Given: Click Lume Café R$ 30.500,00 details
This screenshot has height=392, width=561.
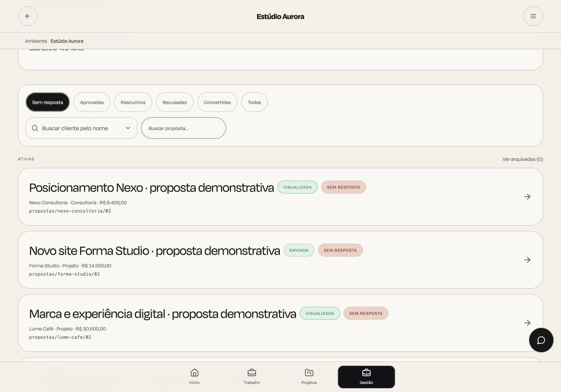Looking at the screenshot, I should 67,329.
